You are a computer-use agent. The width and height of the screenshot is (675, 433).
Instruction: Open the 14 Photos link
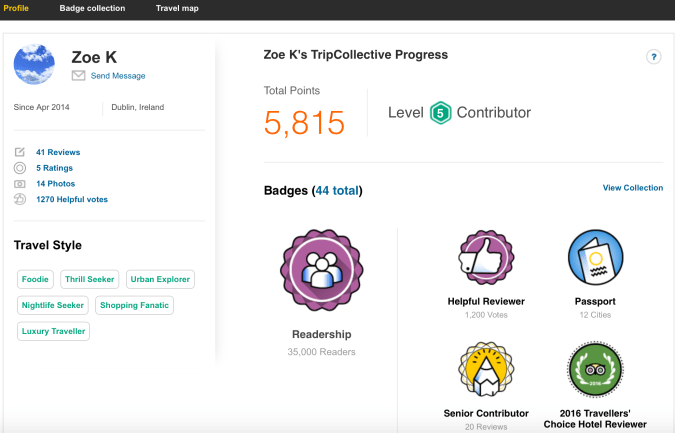[55, 184]
